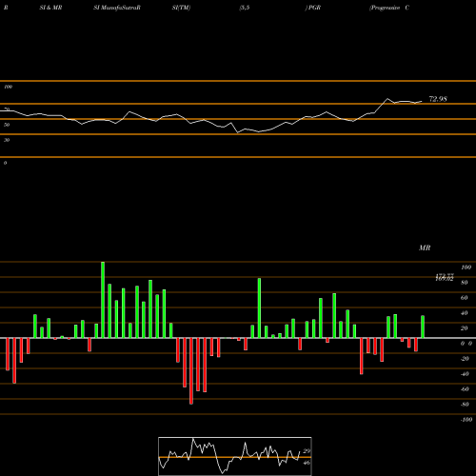Select the 'SI MunafaSutraR' header text
Screen dimensions: 476x476
(117, 8)
